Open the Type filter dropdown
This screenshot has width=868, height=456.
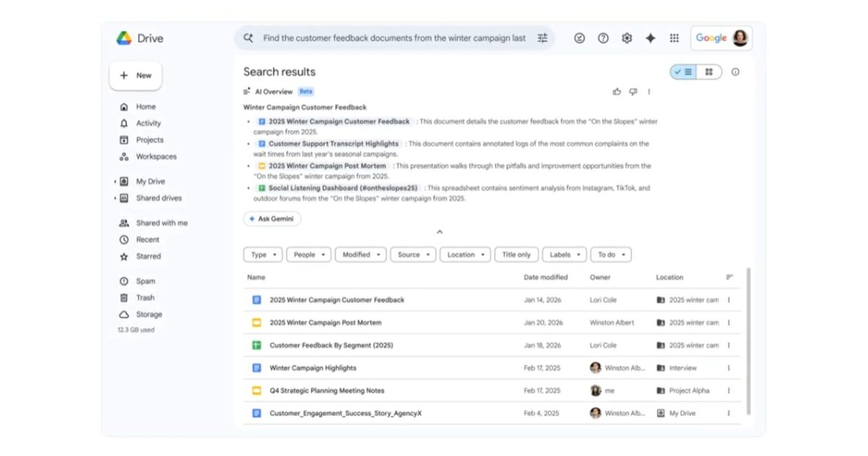[x=263, y=254]
